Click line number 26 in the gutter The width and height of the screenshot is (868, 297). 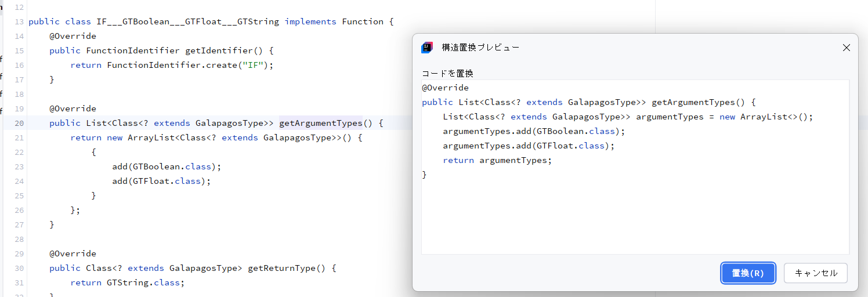19,210
